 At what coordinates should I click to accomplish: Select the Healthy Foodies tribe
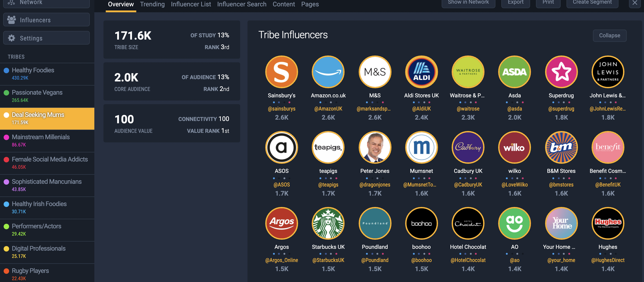coord(47,74)
